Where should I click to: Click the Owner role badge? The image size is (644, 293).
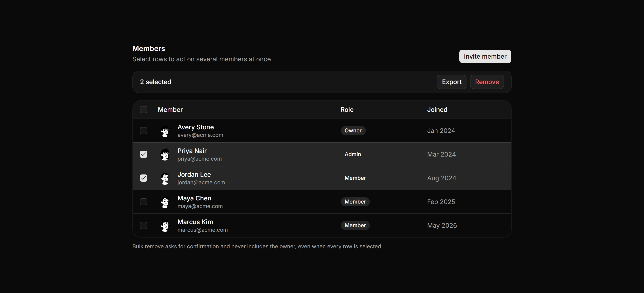coord(353,130)
